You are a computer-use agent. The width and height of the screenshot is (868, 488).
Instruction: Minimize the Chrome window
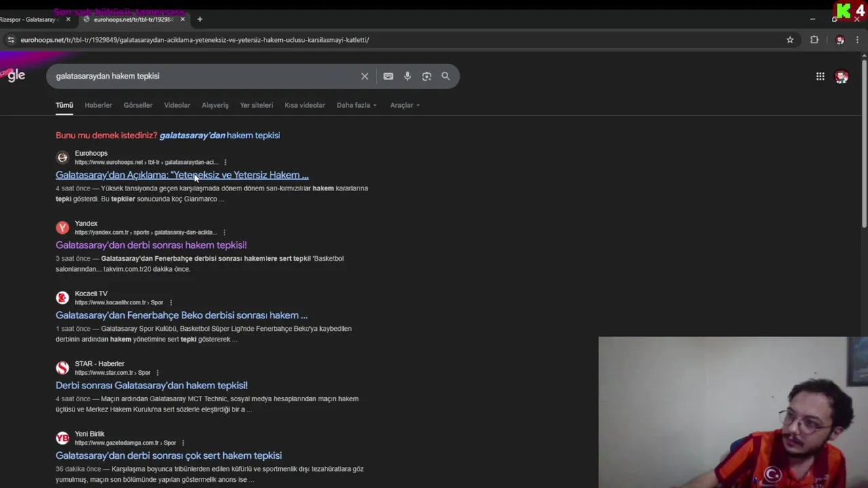[x=812, y=19]
